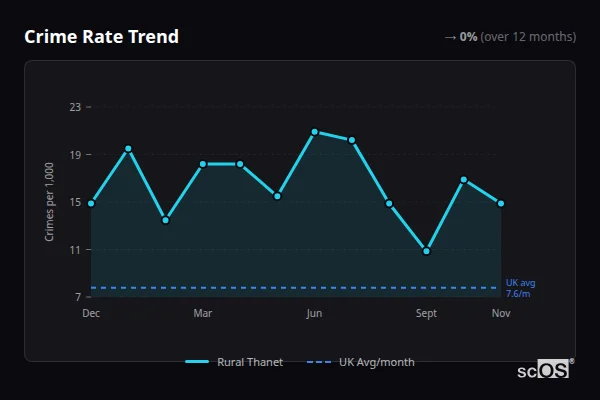The height and width of the screenshot is (400, 600).
Task: Select the first Mar data point
Action: click(203, 164)
